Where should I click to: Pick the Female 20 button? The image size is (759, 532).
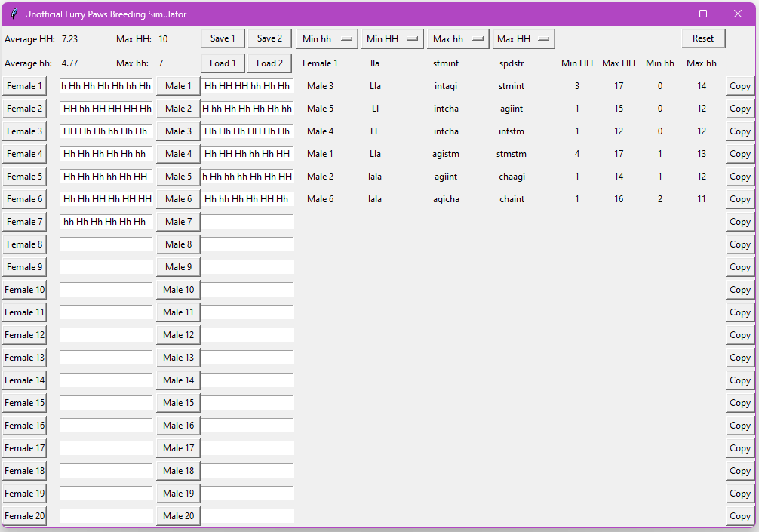pyautogui.click(x=25, y=516)
